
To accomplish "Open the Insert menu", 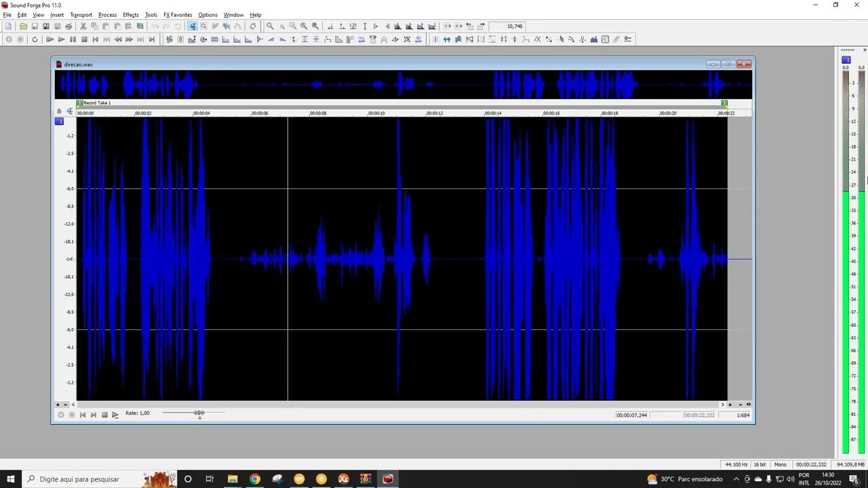I will [57, 15].
